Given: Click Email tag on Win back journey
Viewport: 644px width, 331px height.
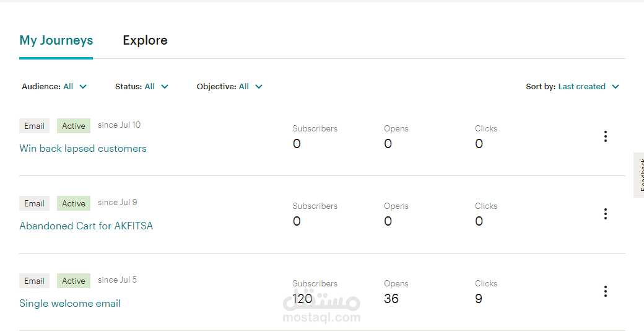Looking at the screenshot, I should 35,126.
